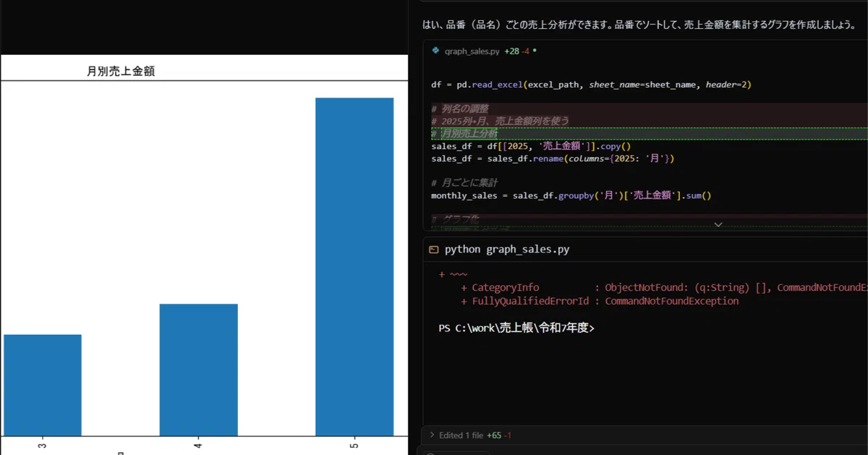The image size is (868, 455).
Task: Click the code line starting "monthly_sales ="
Action: (571, 195)
